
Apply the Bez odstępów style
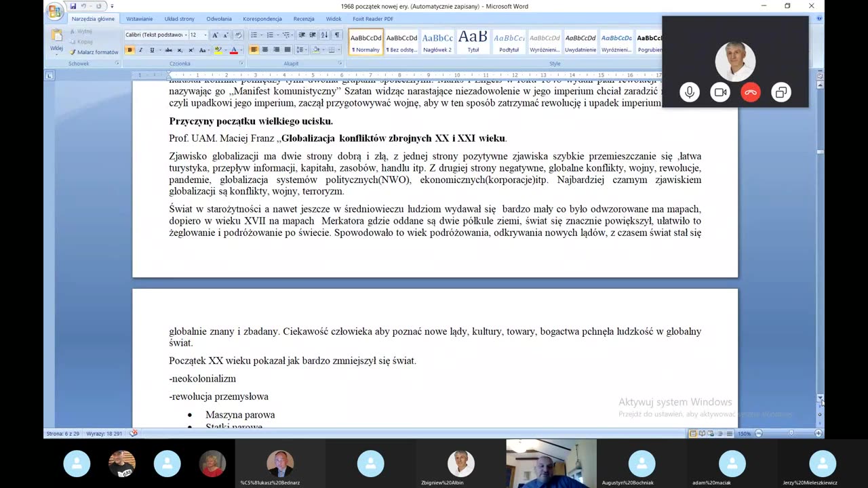pyautogui.click(x=401, y=42)
